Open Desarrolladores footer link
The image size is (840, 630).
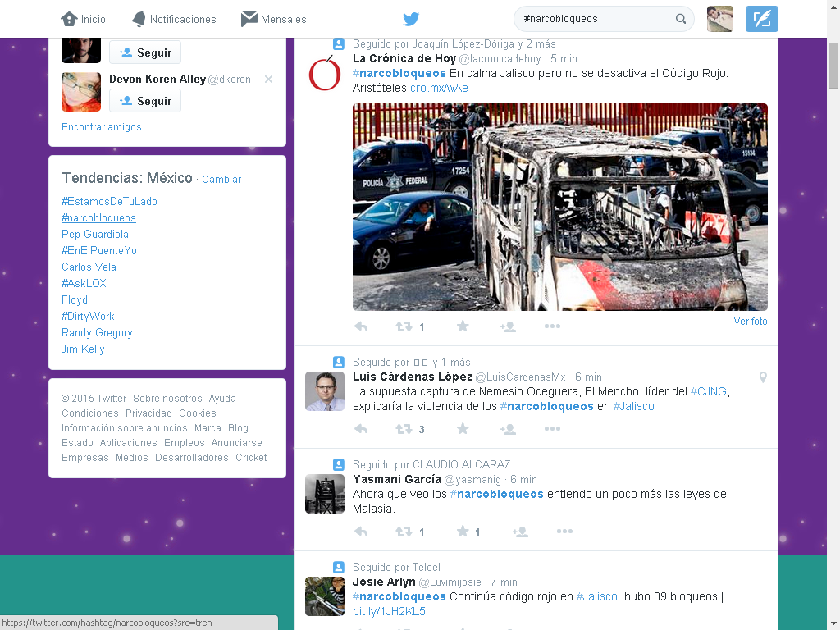tap(192, 458)
